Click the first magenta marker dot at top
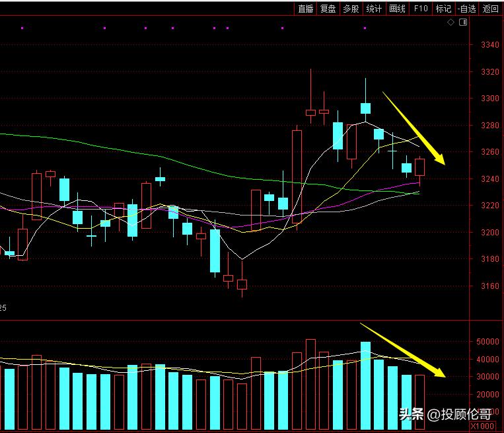 coord(22,28)
